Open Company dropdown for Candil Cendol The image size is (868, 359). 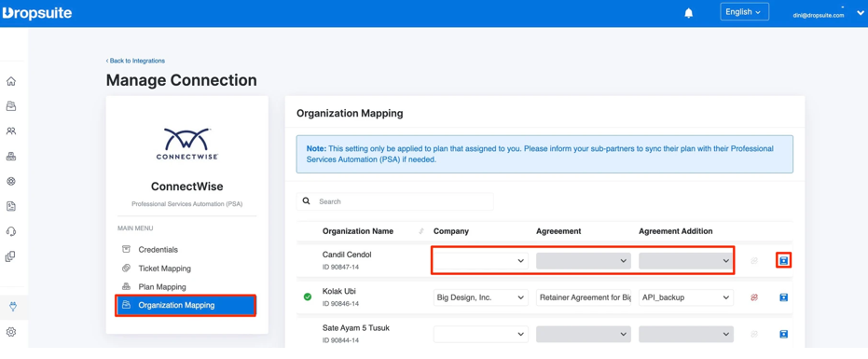pos(480,260)
